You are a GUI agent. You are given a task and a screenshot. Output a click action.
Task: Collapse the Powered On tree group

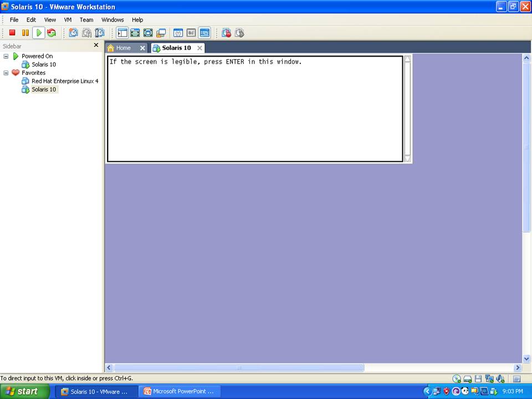6,56
